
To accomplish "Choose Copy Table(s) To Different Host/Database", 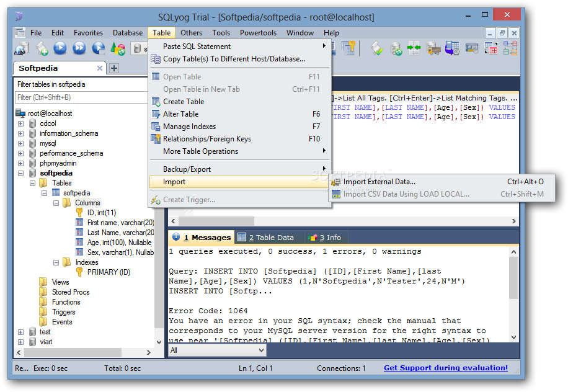I will [x=240, y=59].
